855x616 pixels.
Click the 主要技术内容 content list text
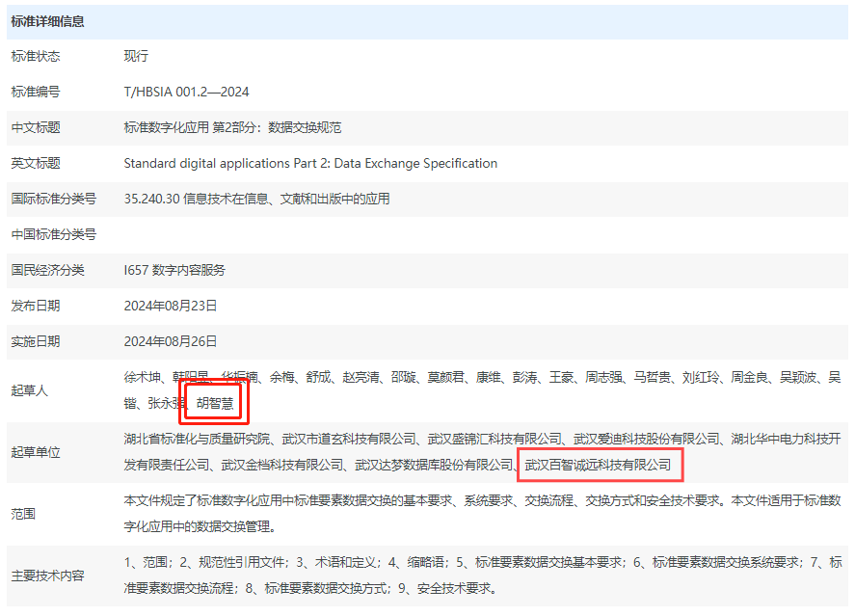tap(482, 575)
